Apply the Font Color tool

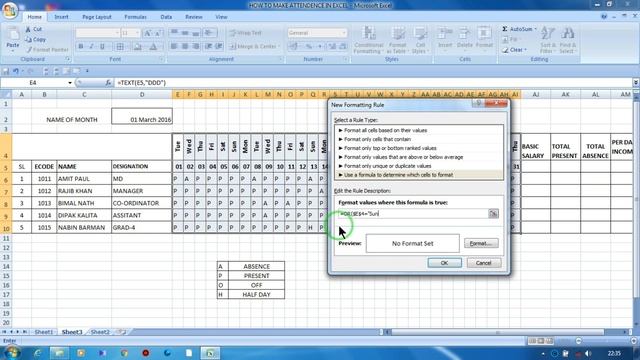point(153,47)
